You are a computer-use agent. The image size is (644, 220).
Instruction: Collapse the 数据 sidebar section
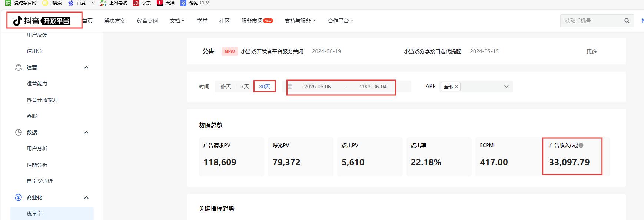point(86,132)
